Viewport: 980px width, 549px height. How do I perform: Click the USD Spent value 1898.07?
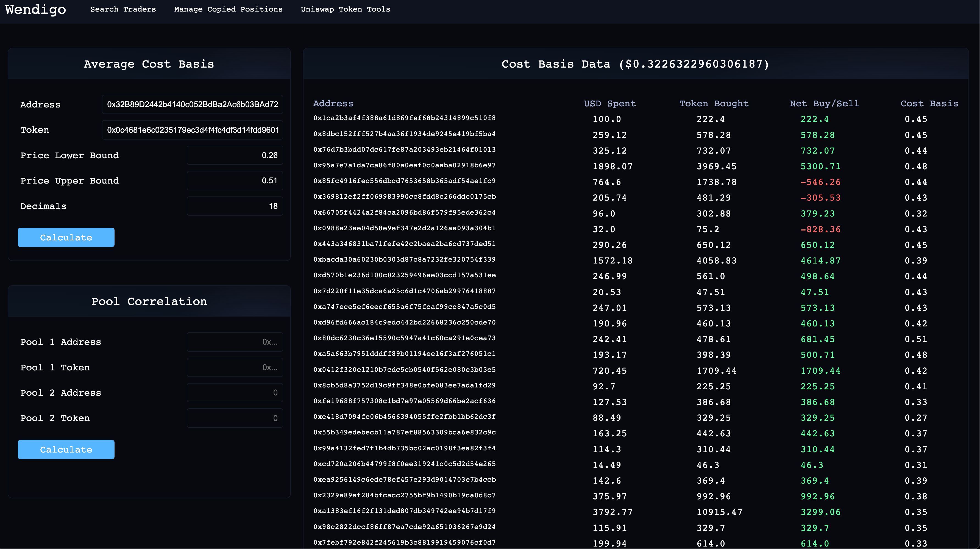[612, 166]
